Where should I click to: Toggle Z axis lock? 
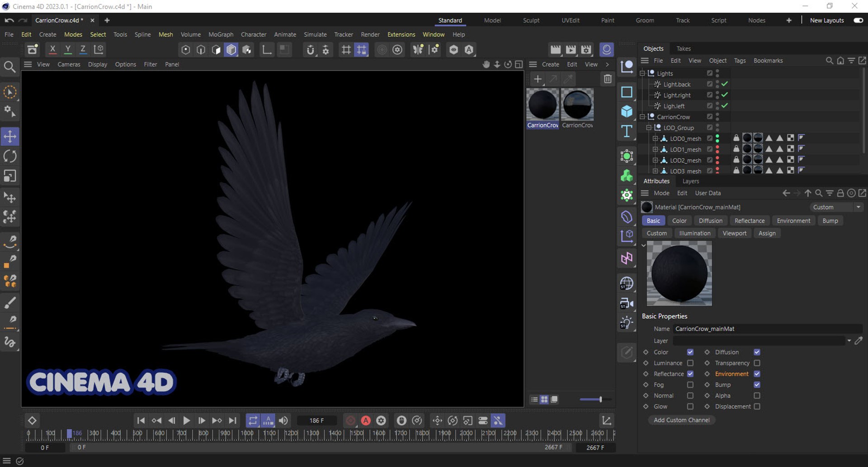pyautogui.click(x=83, y=49)
